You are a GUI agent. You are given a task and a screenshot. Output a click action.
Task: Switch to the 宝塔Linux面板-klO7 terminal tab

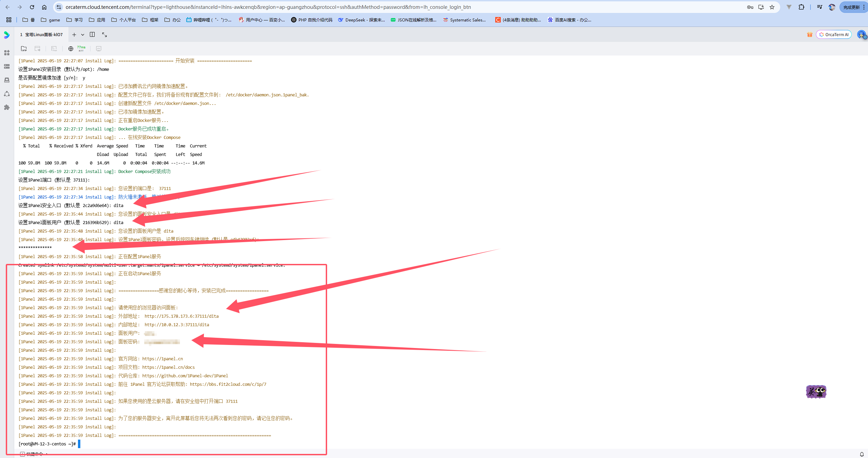pos(42,34)
